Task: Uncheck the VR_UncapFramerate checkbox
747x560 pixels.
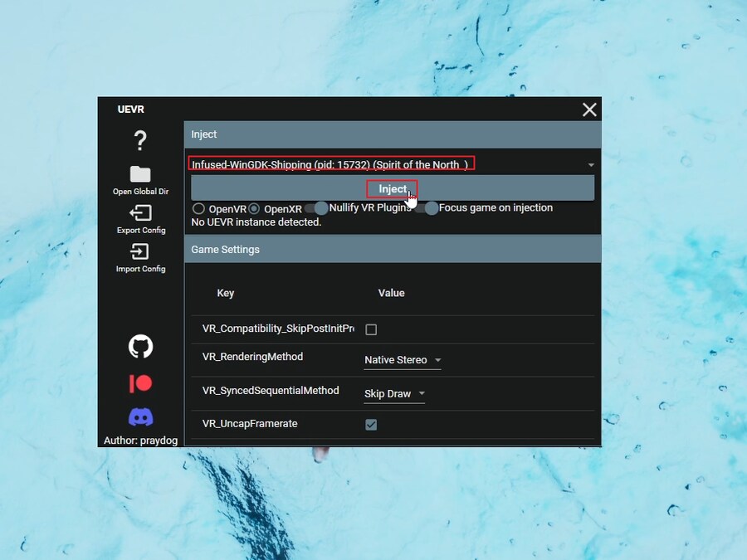Action: pos(371,425)
